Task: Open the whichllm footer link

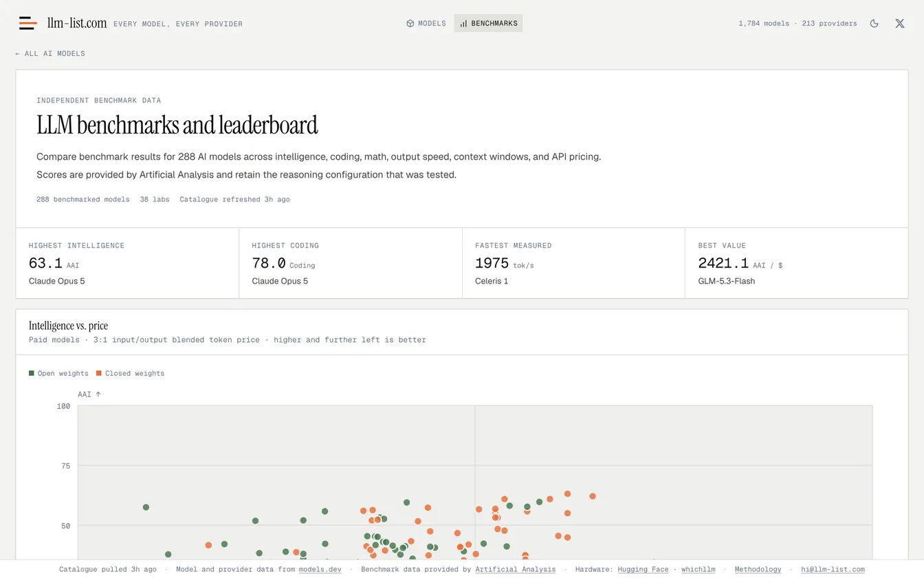Action: click(698, 570)
